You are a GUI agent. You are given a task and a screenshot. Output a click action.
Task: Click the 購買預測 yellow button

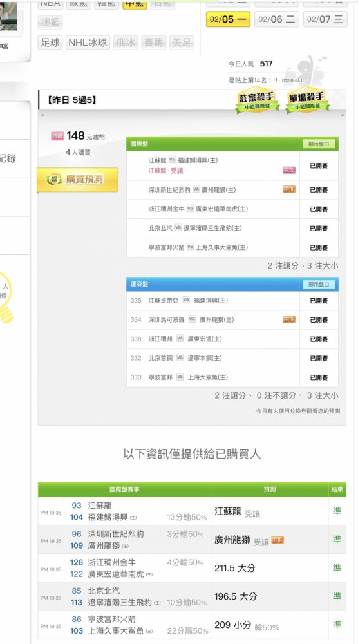coord(78,180)
